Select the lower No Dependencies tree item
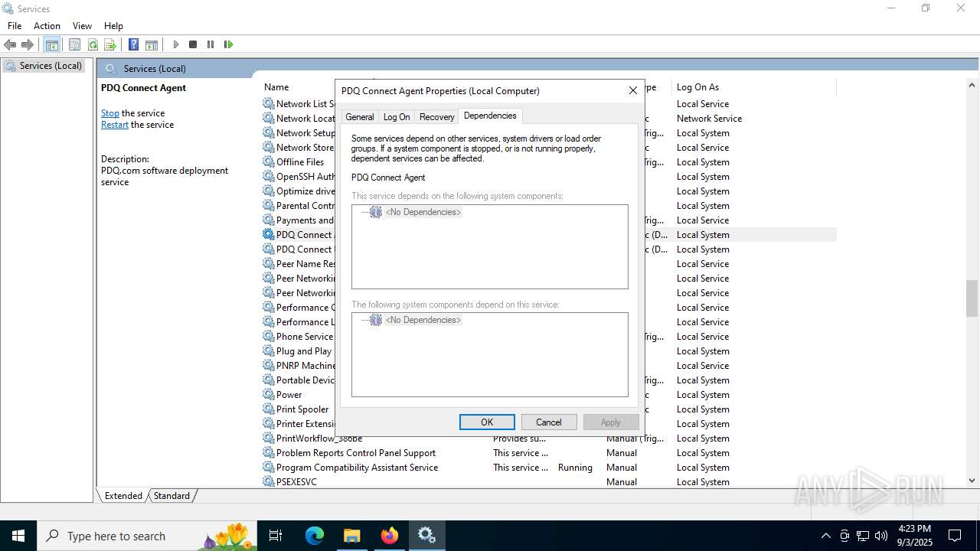Image resolution: width=980 pixels, height=551 pixels. pos(423,320)
